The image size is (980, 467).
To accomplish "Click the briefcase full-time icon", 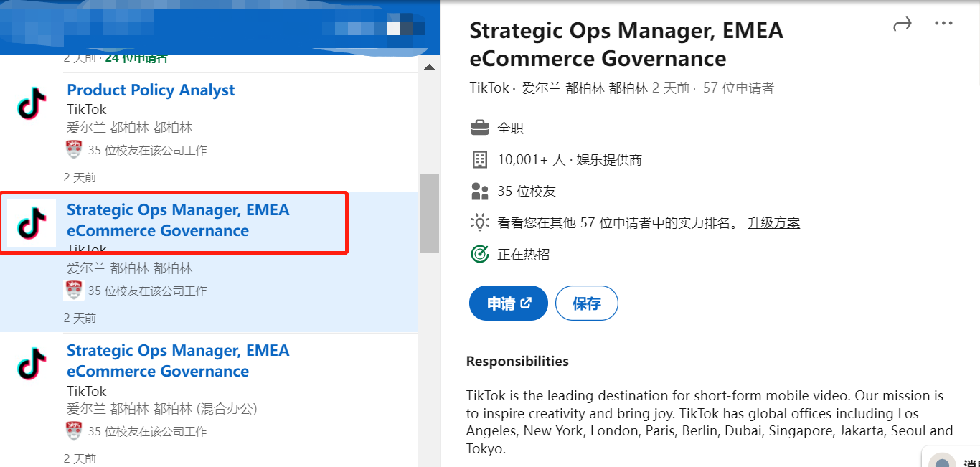I will click(479, 128).
